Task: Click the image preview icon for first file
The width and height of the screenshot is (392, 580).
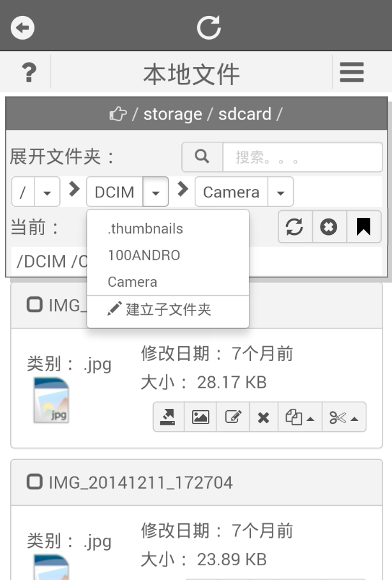Action: coord(200,417)
